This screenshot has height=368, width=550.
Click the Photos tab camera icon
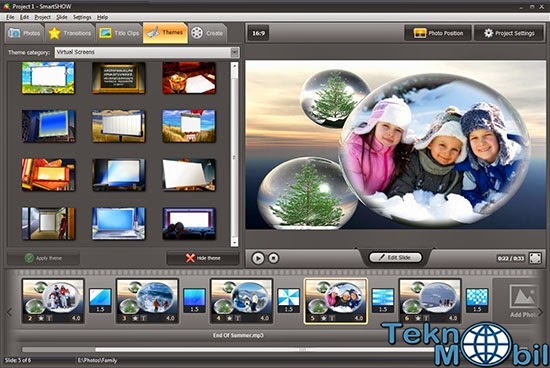pos(14,33)
